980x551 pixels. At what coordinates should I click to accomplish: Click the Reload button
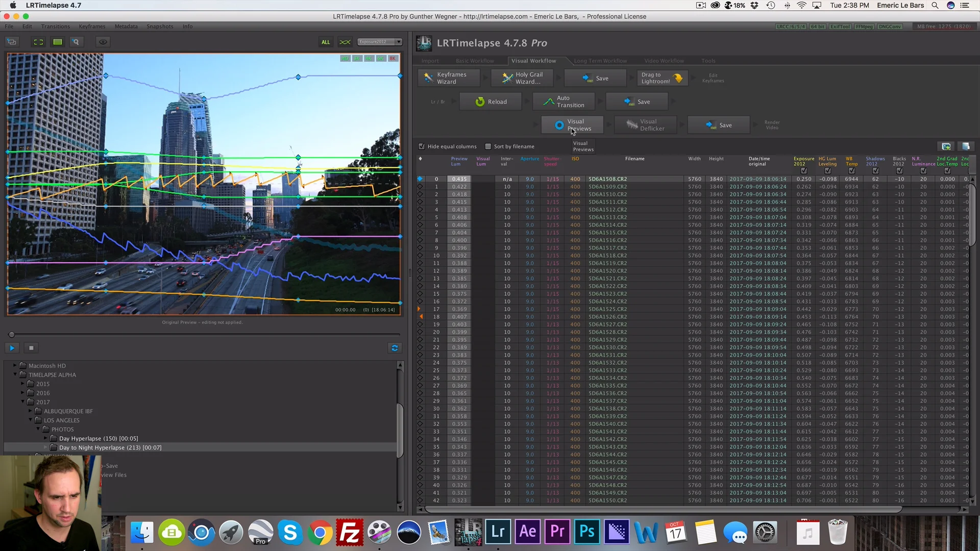(x=491, y=102)
